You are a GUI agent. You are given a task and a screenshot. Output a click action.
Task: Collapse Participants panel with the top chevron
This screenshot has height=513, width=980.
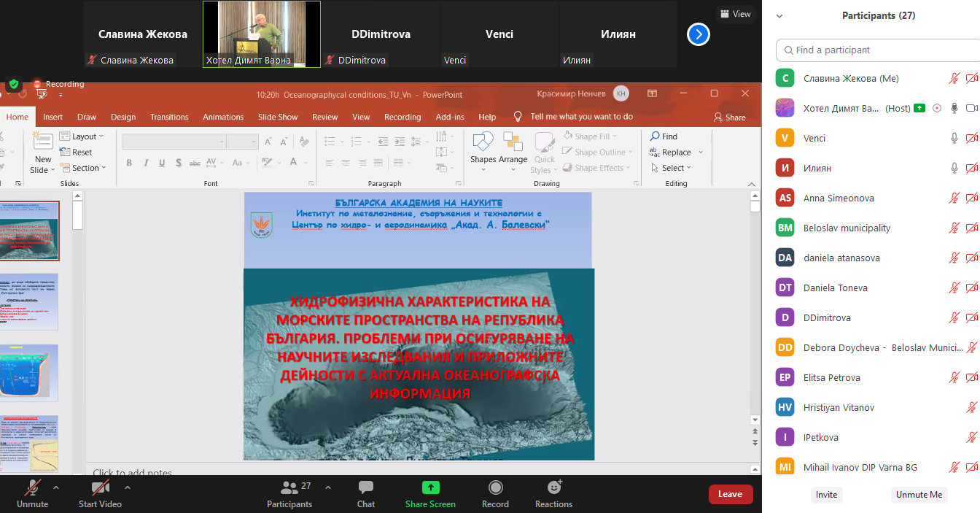point(779,15)
